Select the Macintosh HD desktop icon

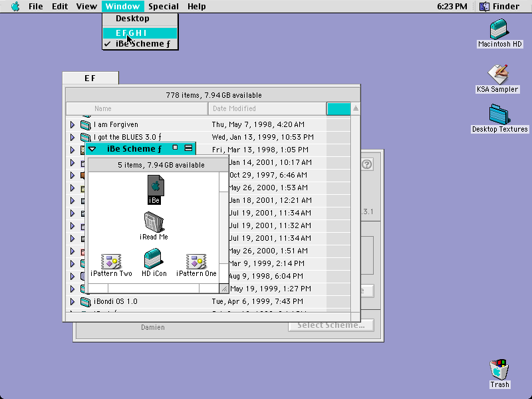click(x=500, y=33)
